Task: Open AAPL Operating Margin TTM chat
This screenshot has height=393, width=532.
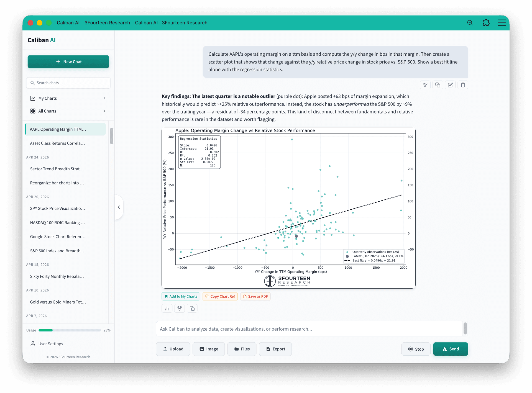Action: [x=65, y=129]
